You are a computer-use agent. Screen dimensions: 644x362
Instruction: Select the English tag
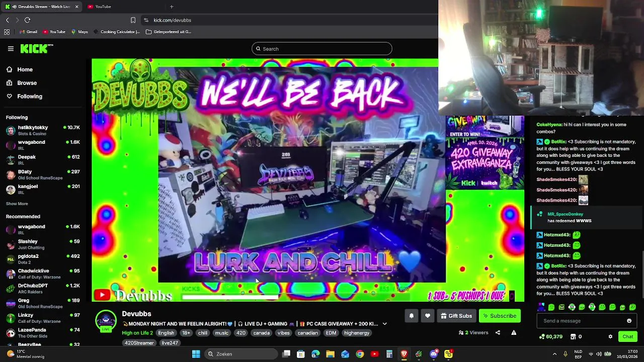(166, 333)
